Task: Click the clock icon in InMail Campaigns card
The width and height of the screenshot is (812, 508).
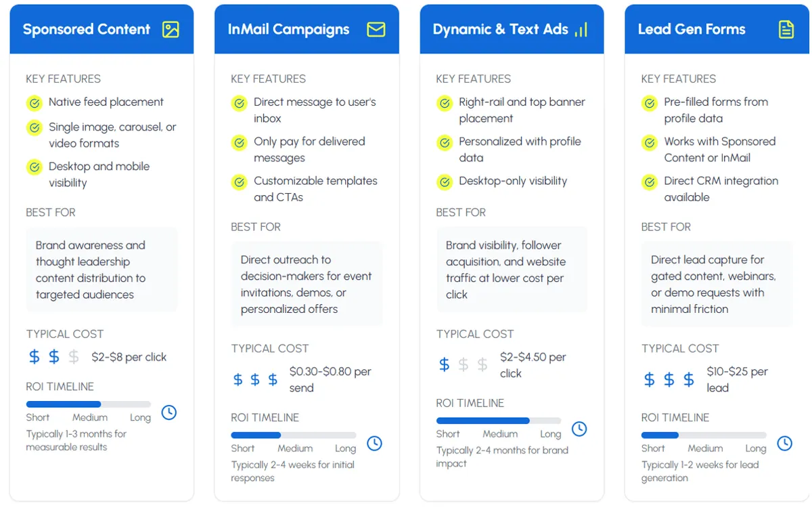Action: (374, 443)
